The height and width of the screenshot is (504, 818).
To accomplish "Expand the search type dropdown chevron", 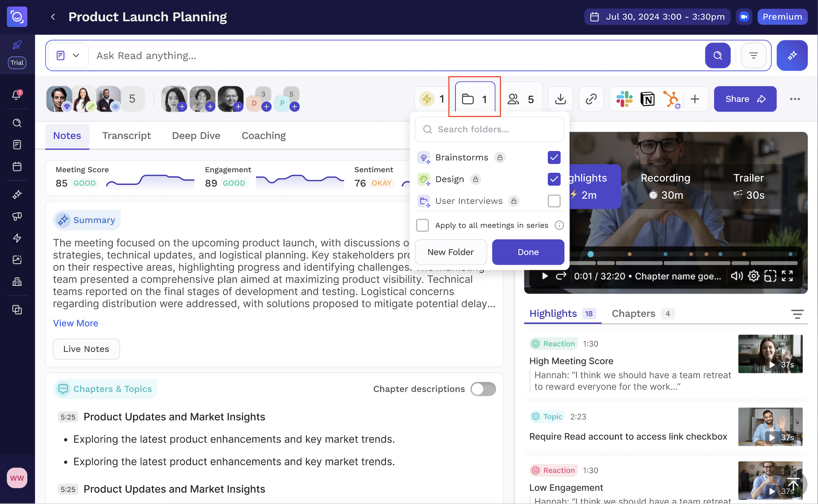I will (x=76, y=56).
